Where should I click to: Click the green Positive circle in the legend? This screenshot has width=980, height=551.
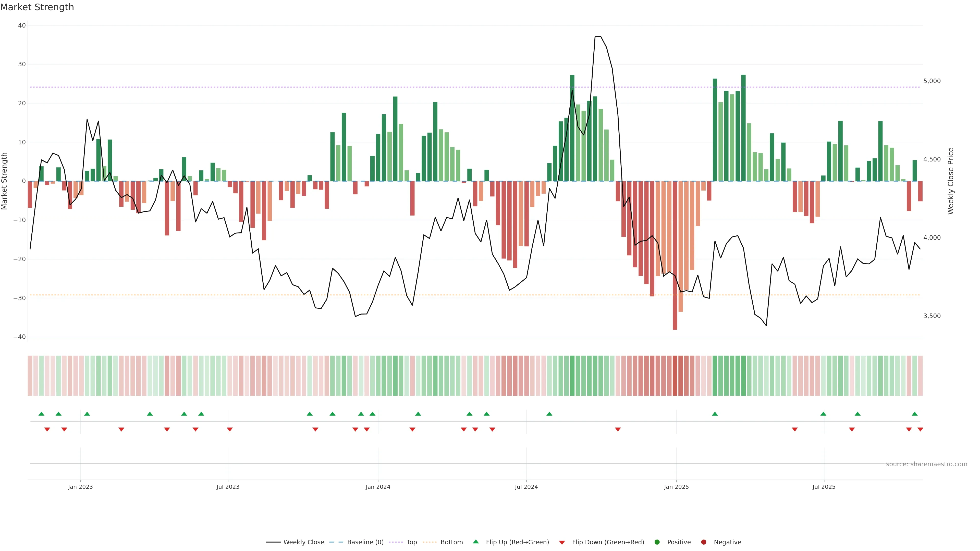tap(657, 542)
